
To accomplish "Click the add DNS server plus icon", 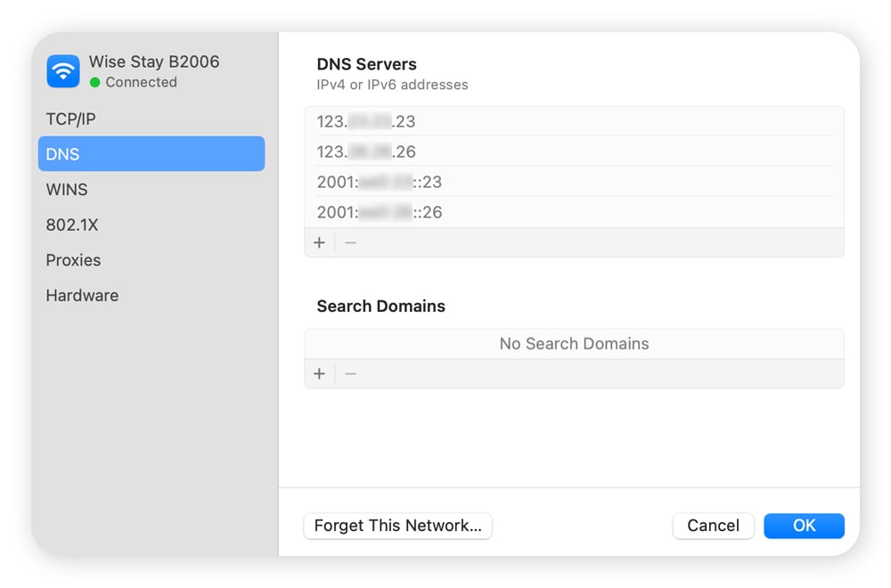I will click(320, 241).
